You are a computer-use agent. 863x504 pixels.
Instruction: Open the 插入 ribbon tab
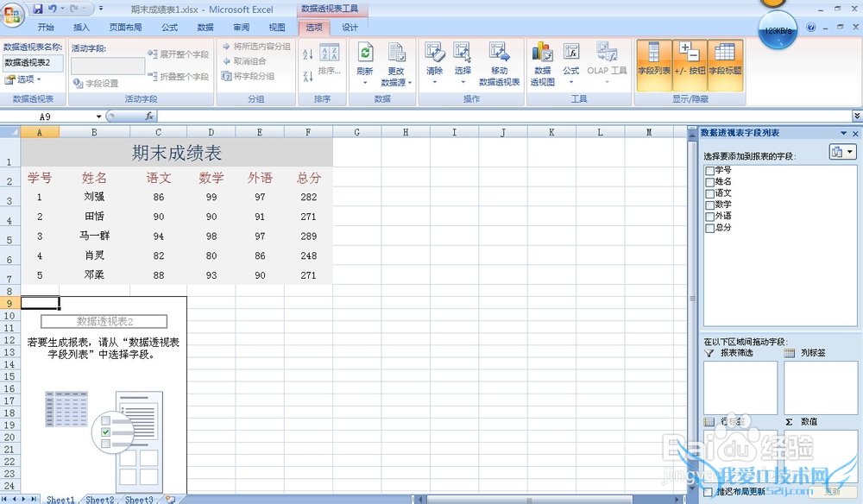click(81, 27)
